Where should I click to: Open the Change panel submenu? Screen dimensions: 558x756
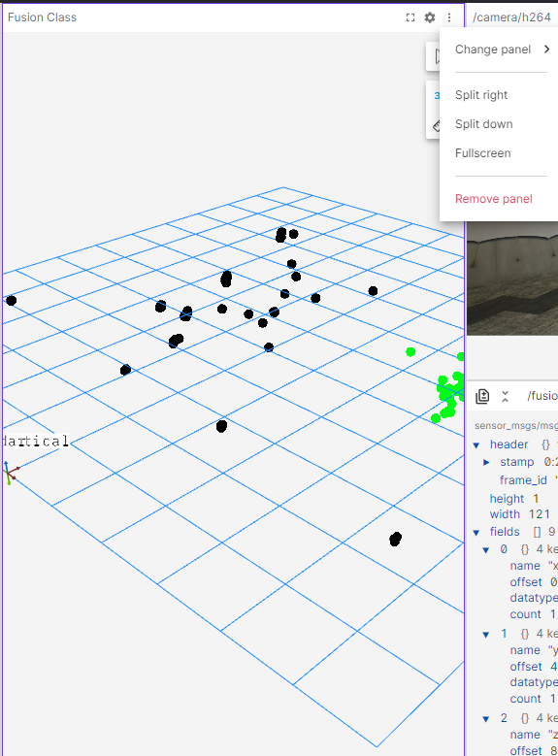501,49
